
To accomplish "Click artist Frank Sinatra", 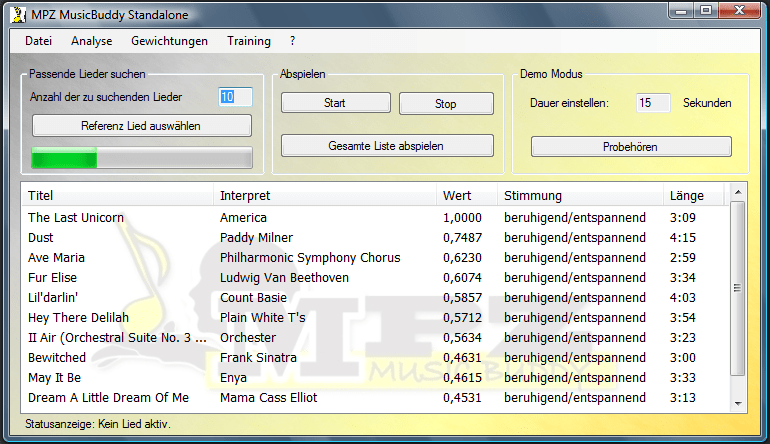I will tap(258, 358).
